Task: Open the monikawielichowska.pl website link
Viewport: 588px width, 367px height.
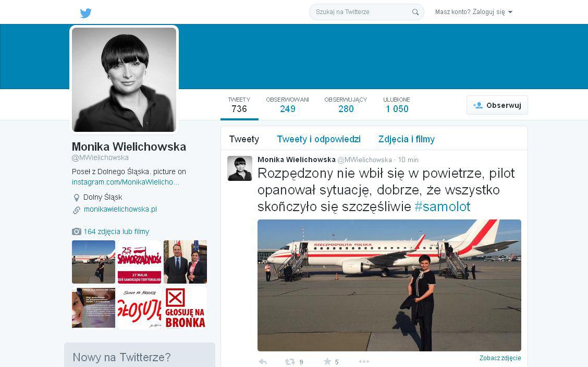Action: [x=120, y=209]
